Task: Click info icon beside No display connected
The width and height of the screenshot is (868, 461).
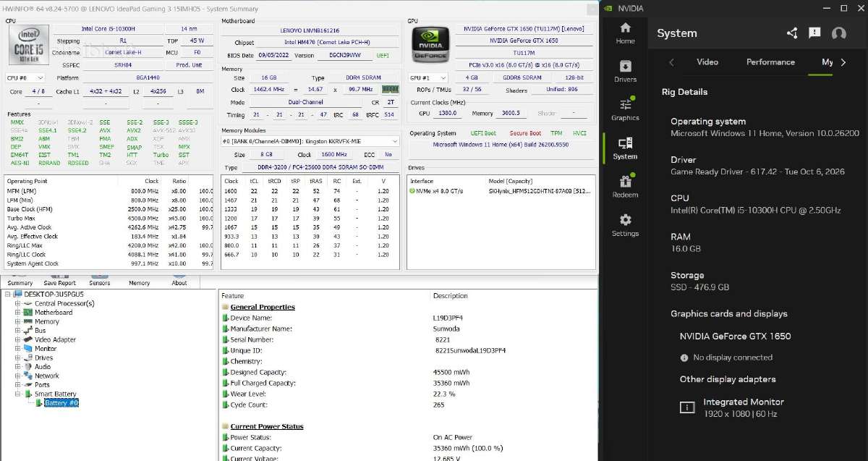Action: [684, 358]
